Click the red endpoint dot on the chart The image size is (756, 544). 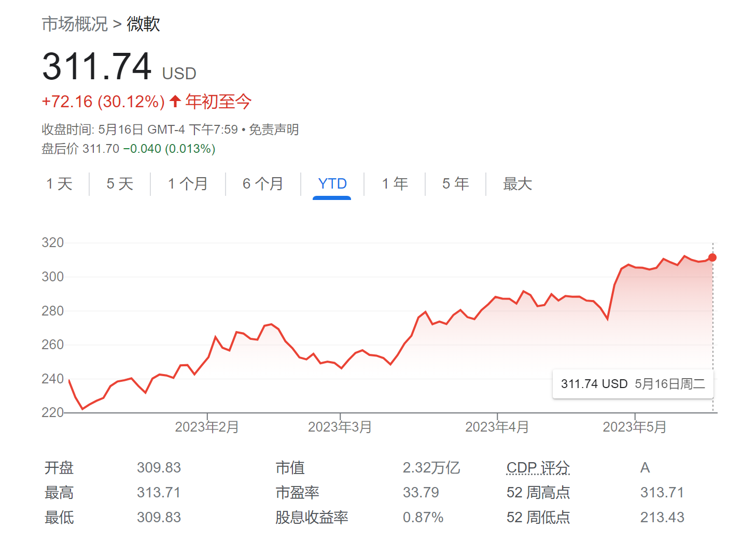pos(712,257)
